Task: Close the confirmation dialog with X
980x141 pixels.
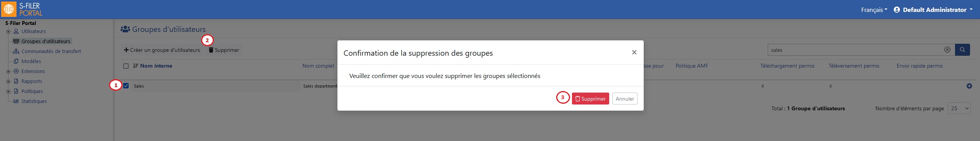Action: 634,52
